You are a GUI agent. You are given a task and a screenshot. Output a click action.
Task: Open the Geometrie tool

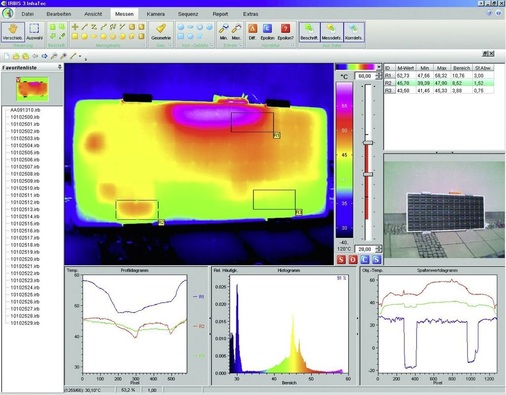pos(161,32)
